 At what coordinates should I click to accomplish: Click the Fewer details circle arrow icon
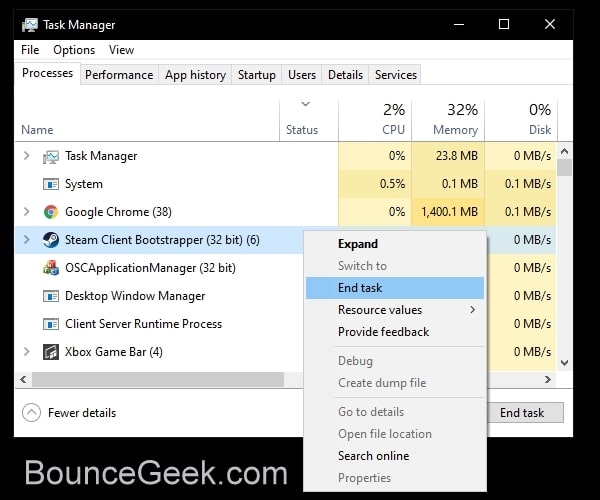point(31,413)
